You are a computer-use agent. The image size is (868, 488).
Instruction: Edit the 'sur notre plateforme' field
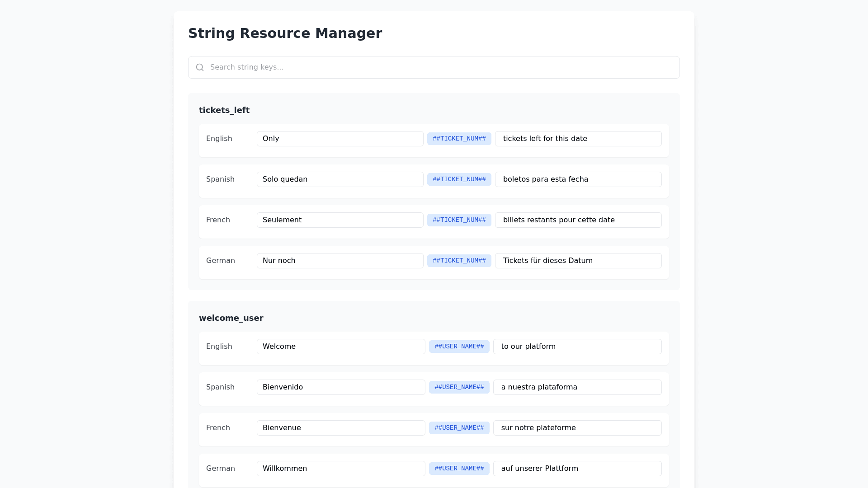[577, 428]
